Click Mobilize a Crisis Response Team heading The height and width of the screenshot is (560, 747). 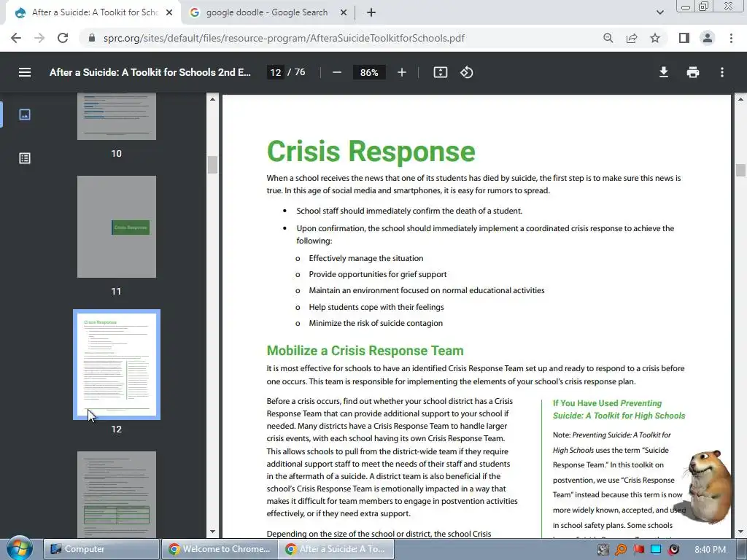[365, 351]
